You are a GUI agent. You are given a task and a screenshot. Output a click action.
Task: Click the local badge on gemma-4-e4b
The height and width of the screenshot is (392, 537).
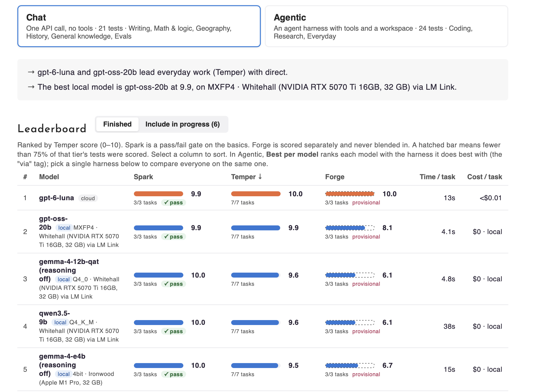coord(63,374)
